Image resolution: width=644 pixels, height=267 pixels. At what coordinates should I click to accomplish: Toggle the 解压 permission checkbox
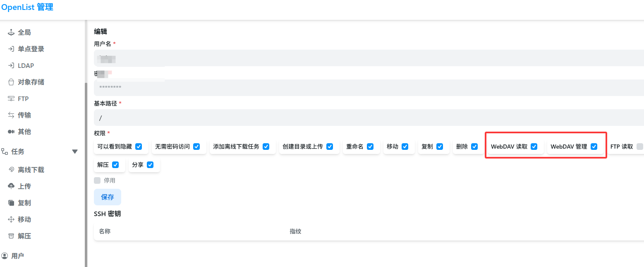click(115, 164)
